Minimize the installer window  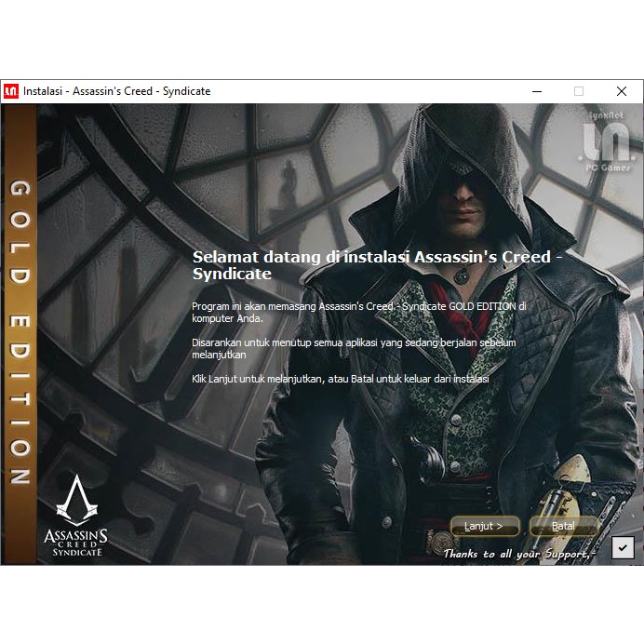[537, 91]
